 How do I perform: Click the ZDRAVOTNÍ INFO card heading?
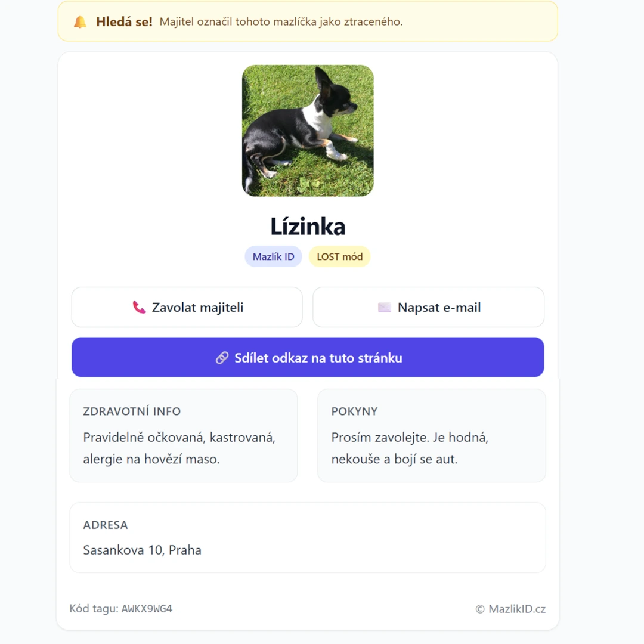pos(132,411)
